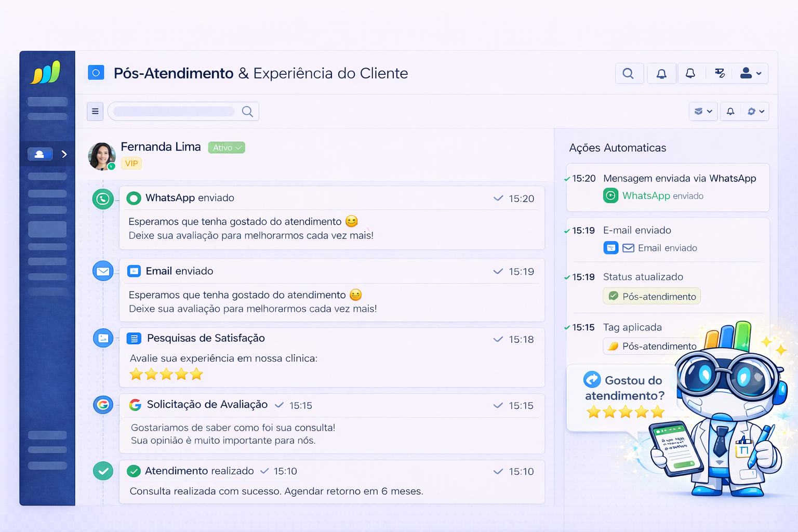Open the 'Ativo' status dropdown
The image size is (798, 532).
point(226,148)
